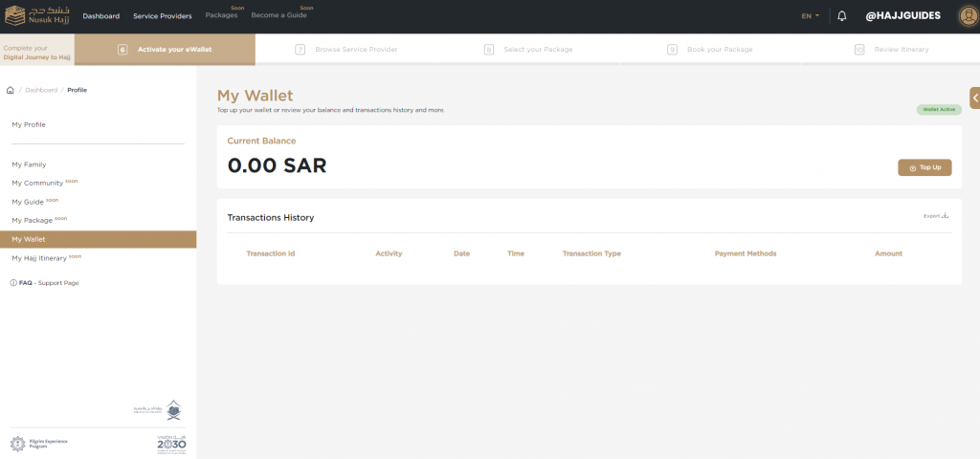Select My Profile in sidebar
Viewport: 980px width, 459px height.
tap(29, 124)
